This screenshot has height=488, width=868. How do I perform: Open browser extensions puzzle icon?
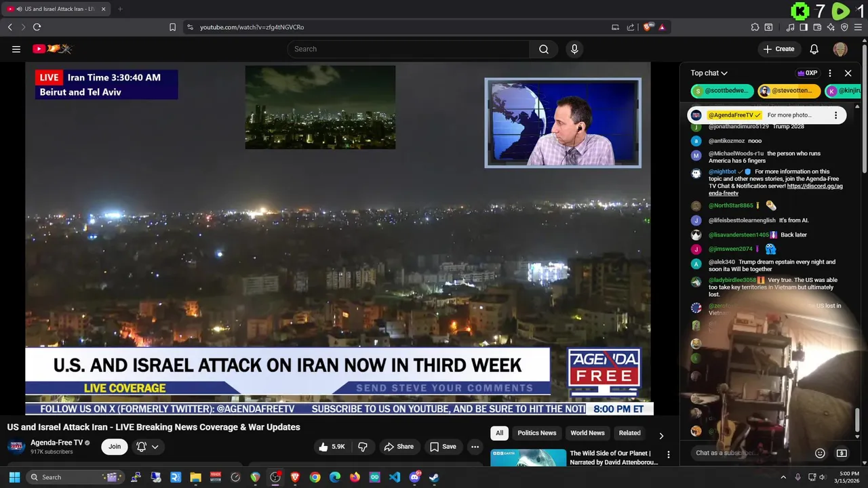click(755, 27)
